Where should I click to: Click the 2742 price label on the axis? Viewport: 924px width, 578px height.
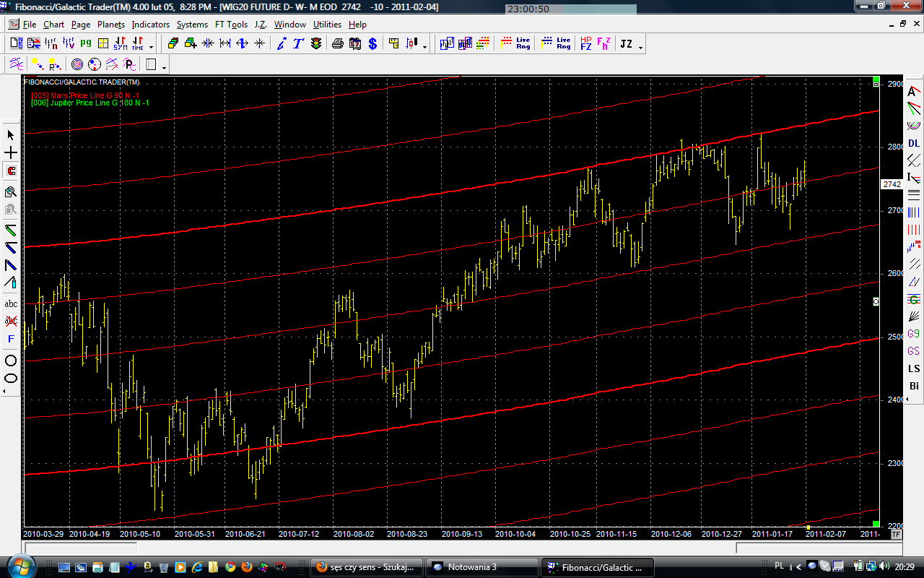(892, 185)
